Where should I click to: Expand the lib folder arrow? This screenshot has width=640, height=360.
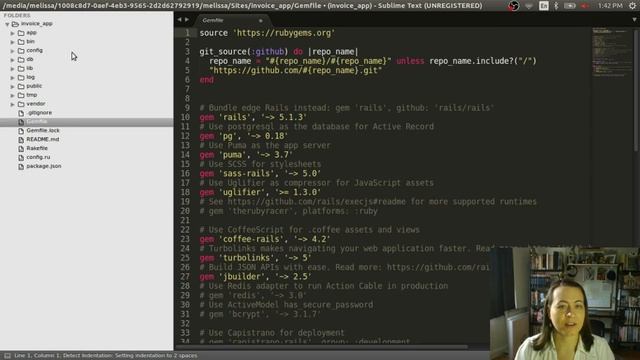pos(13,69)
